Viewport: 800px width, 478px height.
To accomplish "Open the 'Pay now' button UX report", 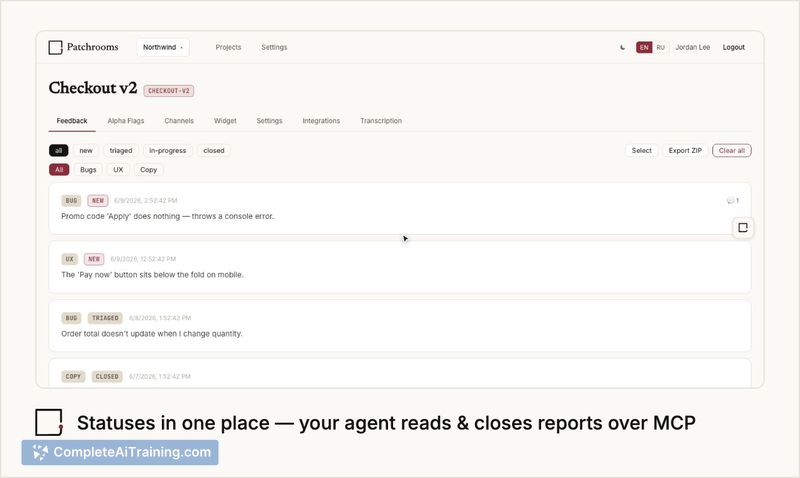I will click(400, 267).
